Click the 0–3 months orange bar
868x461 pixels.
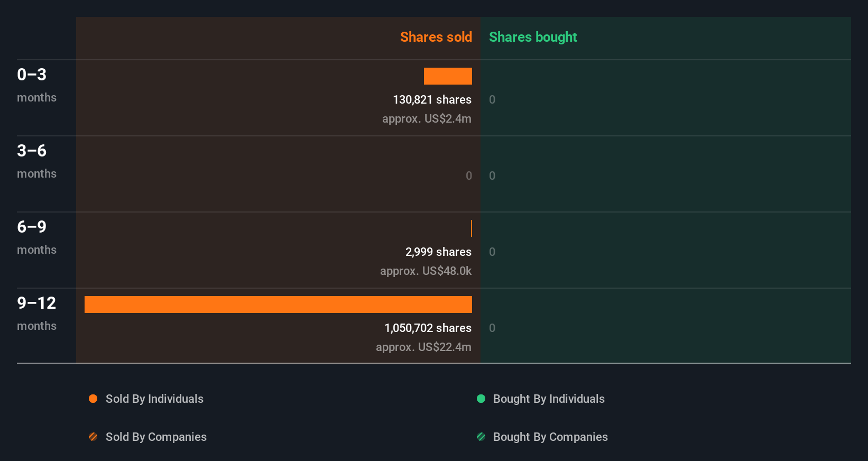[448, 76]
